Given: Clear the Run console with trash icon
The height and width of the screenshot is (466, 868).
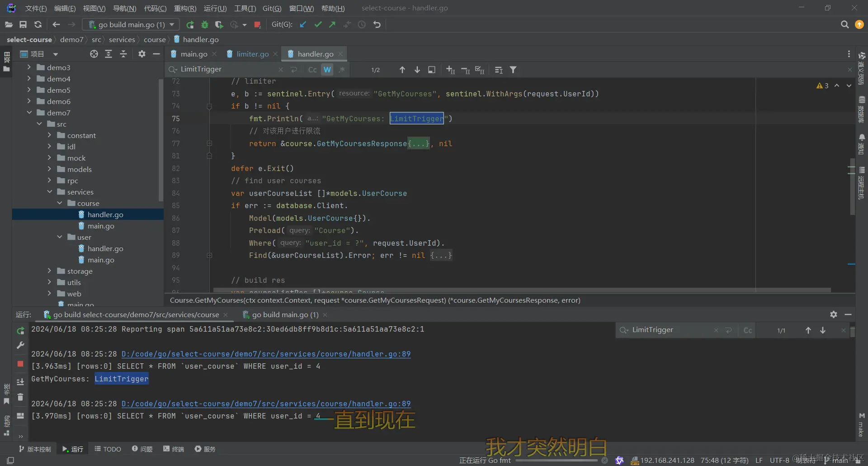Looking at the screenshot, I should pos(20,397).
